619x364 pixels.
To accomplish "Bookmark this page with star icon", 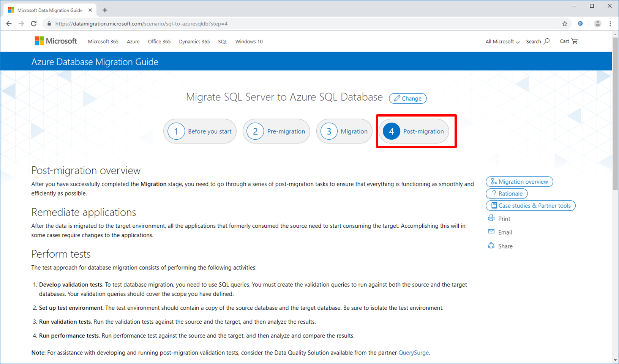I will (x=565, y=24).
